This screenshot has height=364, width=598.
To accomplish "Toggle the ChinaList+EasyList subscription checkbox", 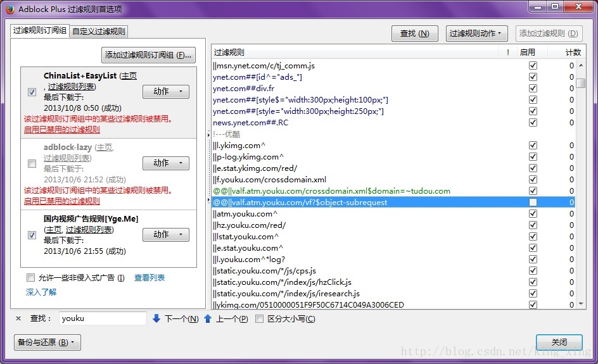I will pyautogui.click(x=32, y=92).
